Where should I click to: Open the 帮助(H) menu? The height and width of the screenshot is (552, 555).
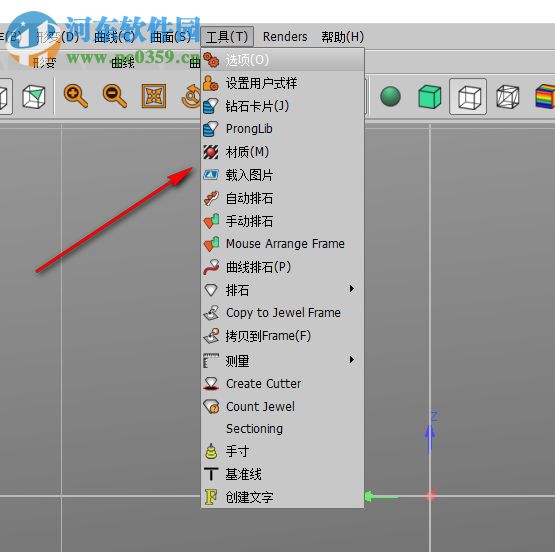pos(342,36)
